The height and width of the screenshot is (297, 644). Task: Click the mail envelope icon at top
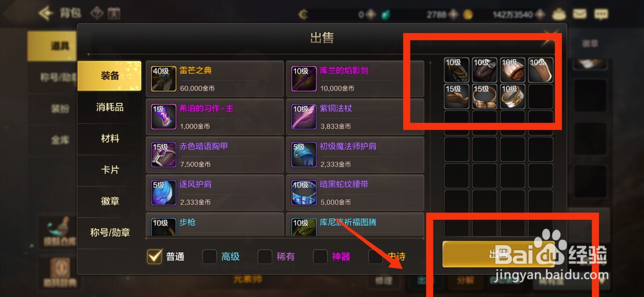pyautogui.click(x=580, y=14)
